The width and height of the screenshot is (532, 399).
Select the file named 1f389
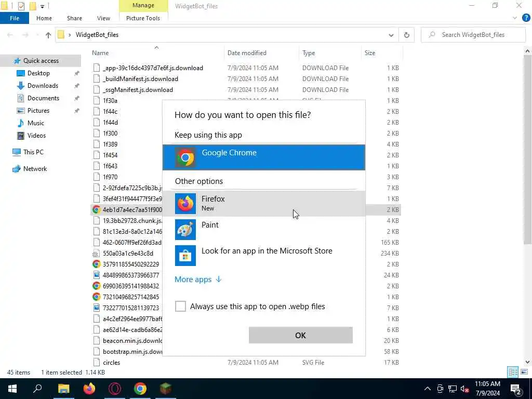(110, 144)
